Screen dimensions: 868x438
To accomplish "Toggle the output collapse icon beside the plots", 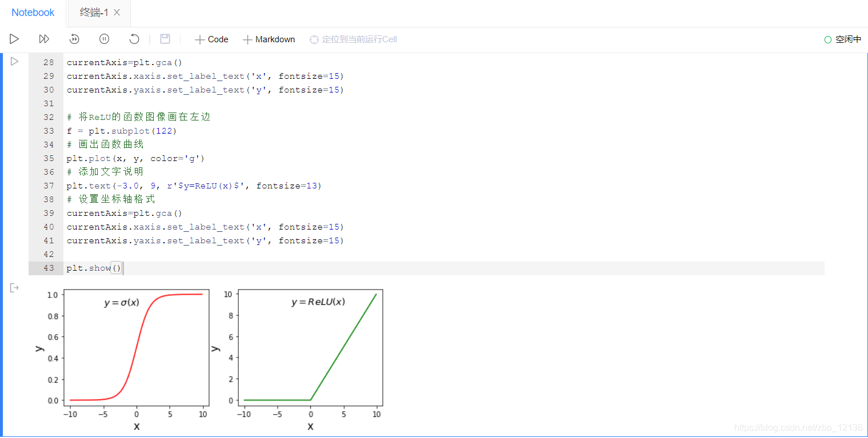I will 14,288.
